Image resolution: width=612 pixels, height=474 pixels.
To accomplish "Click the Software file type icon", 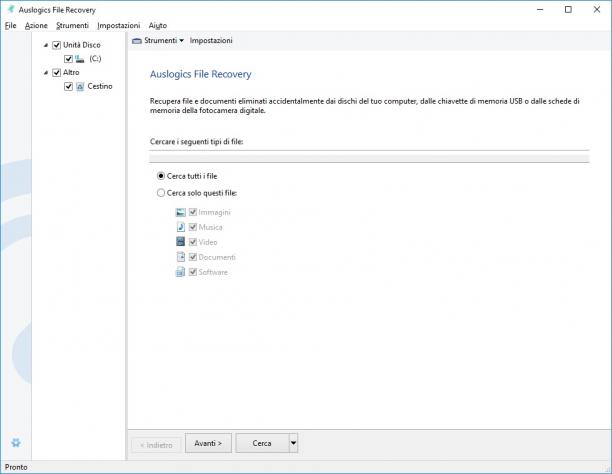I will pos(180,272).
